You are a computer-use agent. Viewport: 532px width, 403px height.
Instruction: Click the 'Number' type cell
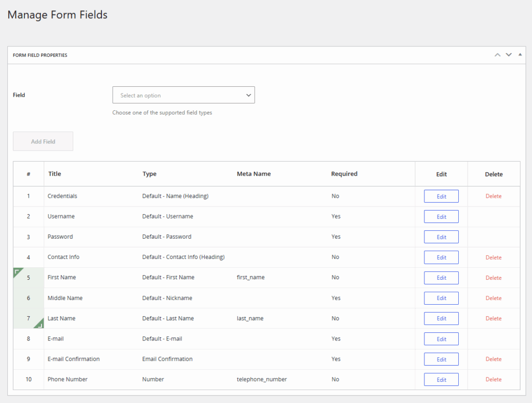point(153,379)
